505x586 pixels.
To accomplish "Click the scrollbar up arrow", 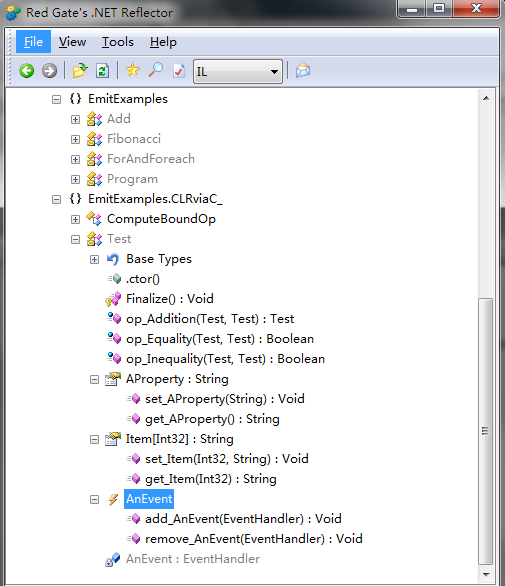I will [486, 98].
